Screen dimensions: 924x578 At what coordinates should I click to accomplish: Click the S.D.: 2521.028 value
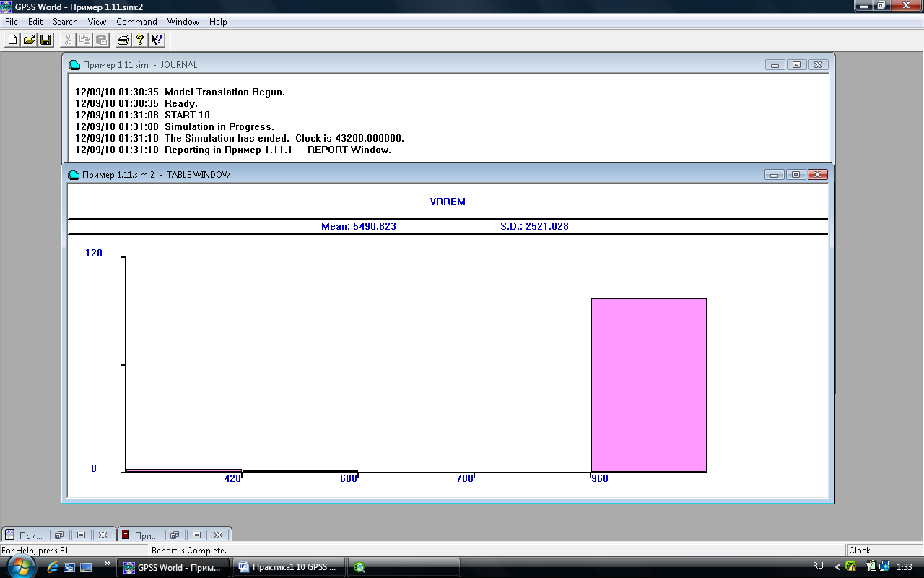tap(534, 226)
